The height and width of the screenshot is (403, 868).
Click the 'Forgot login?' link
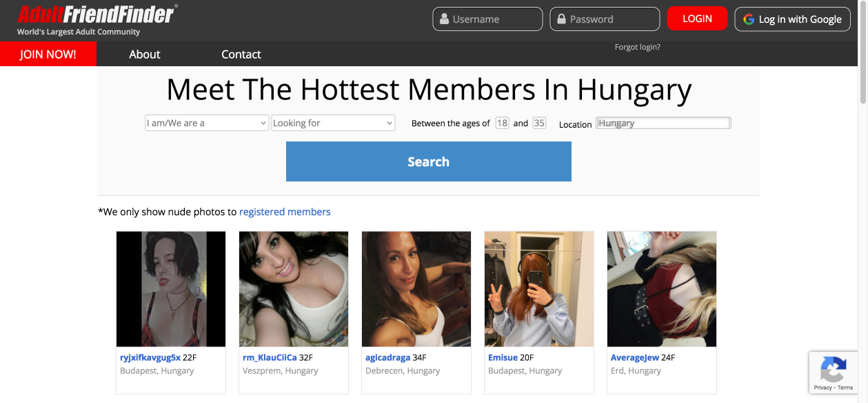point(637,46)
